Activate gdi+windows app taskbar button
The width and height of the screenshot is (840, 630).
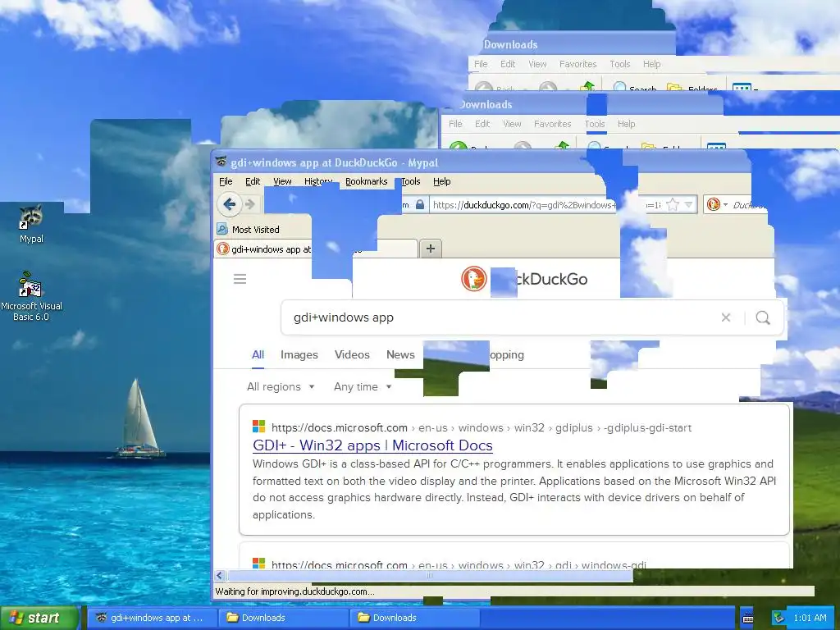pos(152,618)
